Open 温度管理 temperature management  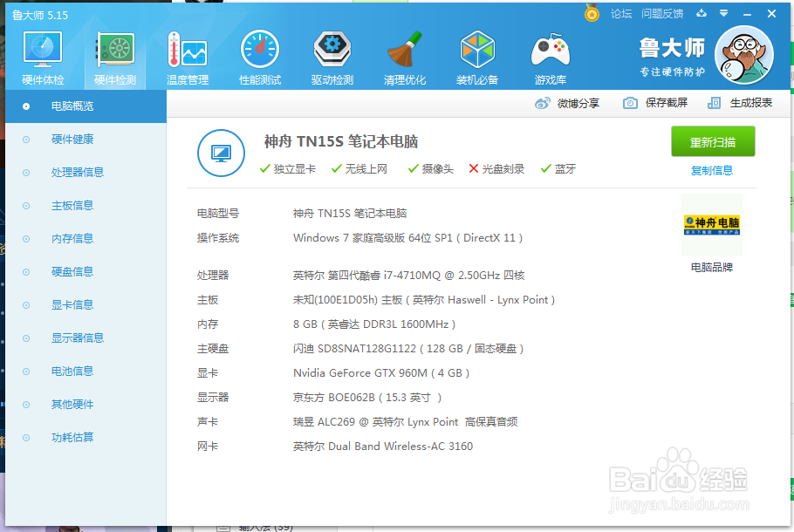[x=188, y=58]
